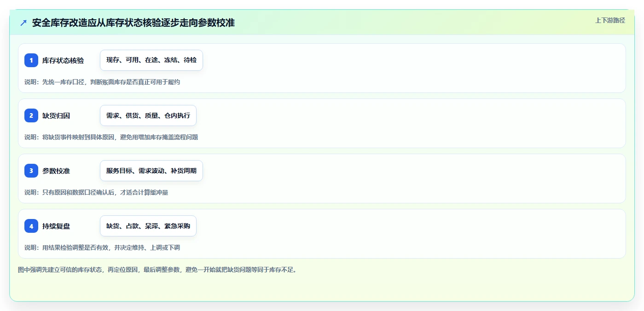
Task: Click the 服务目标、需求波动、补货周期 chip
Action: (151, 171)
